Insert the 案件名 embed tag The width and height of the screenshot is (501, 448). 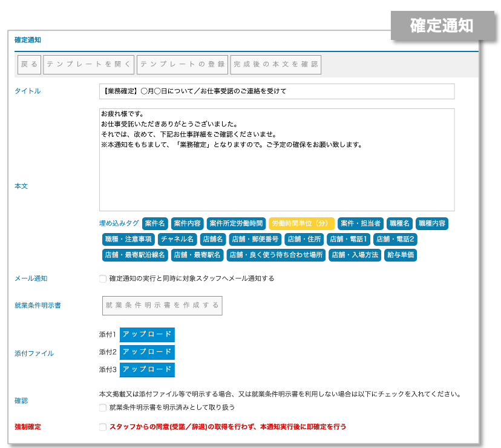(x=155, y=223)
